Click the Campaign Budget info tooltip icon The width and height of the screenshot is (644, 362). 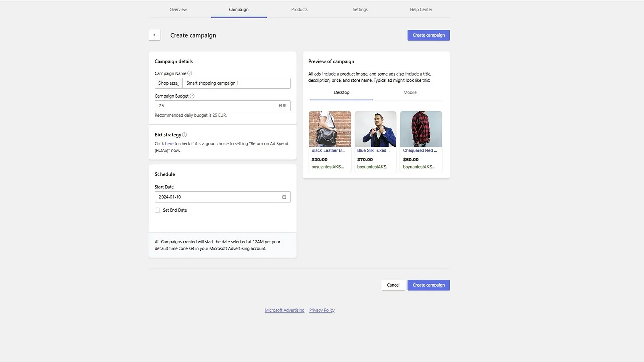pyautogui.click(x=192, y=96)
